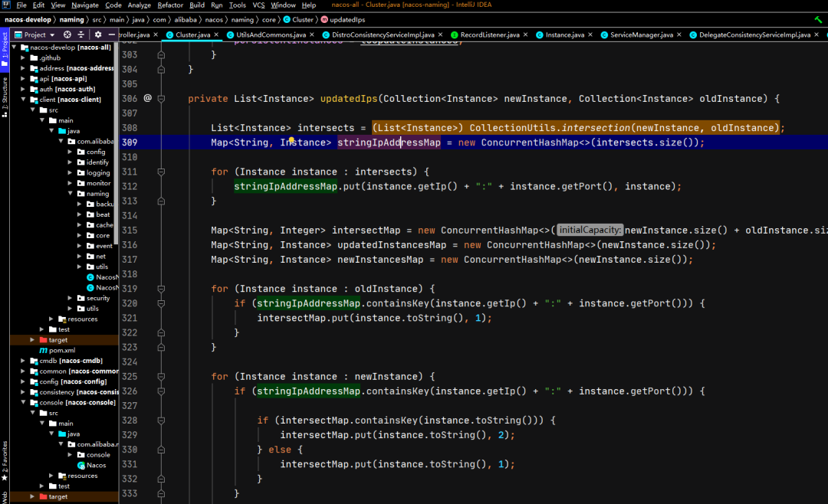Click the nacos-develop breadcrumb

point(28,19)
